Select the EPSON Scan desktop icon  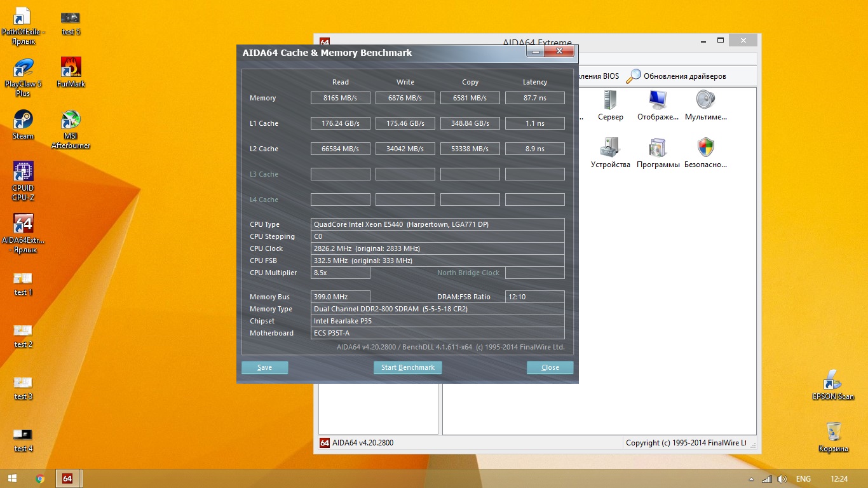click(833, 385)
